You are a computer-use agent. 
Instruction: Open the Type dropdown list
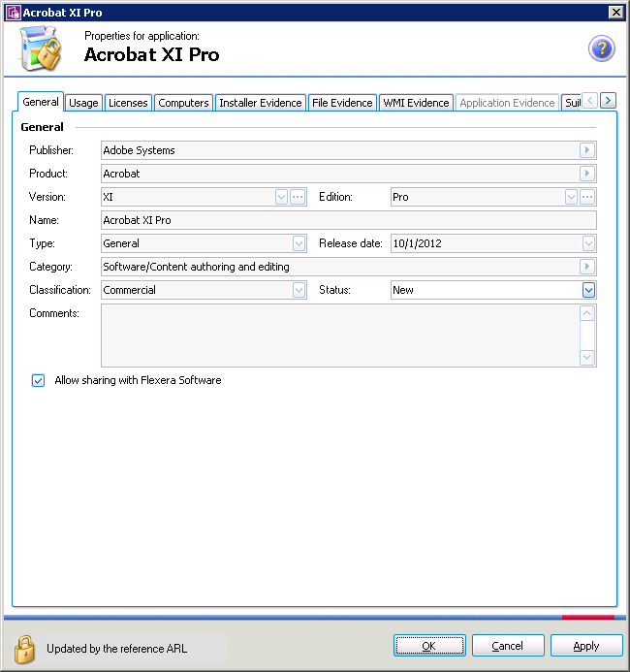coord(299,243)
